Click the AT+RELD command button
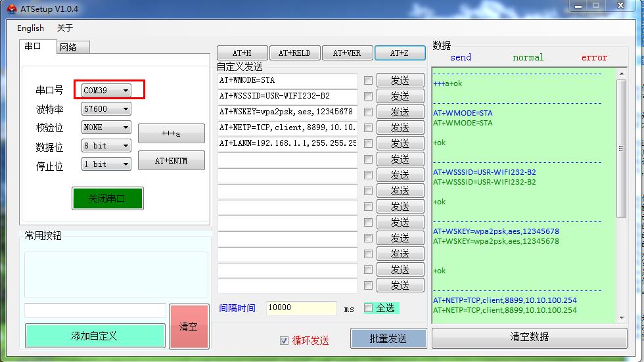The height and width of the screenshot is (362, 644). pyautogui.click(x=294, y=53)
